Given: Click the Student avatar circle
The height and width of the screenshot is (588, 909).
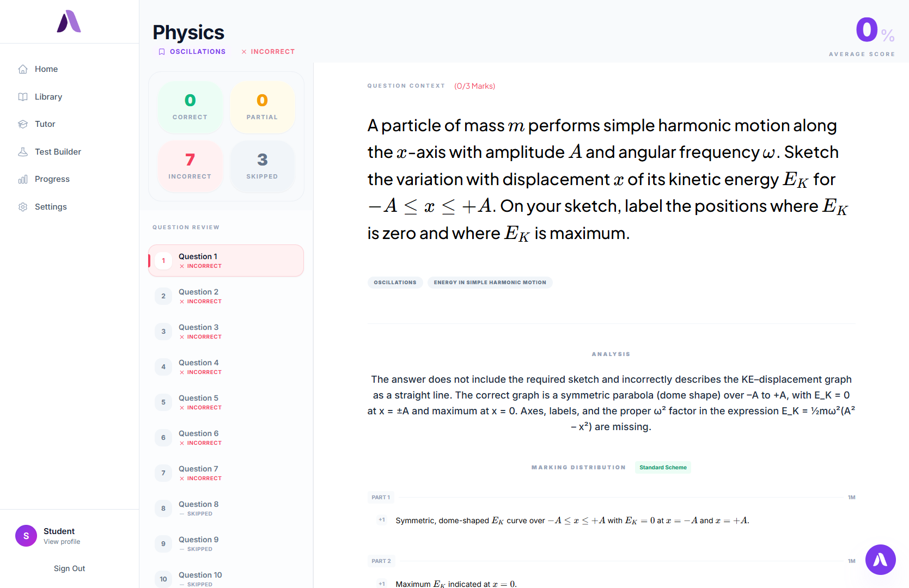Looking at the screenshot, I should (26, 536).
